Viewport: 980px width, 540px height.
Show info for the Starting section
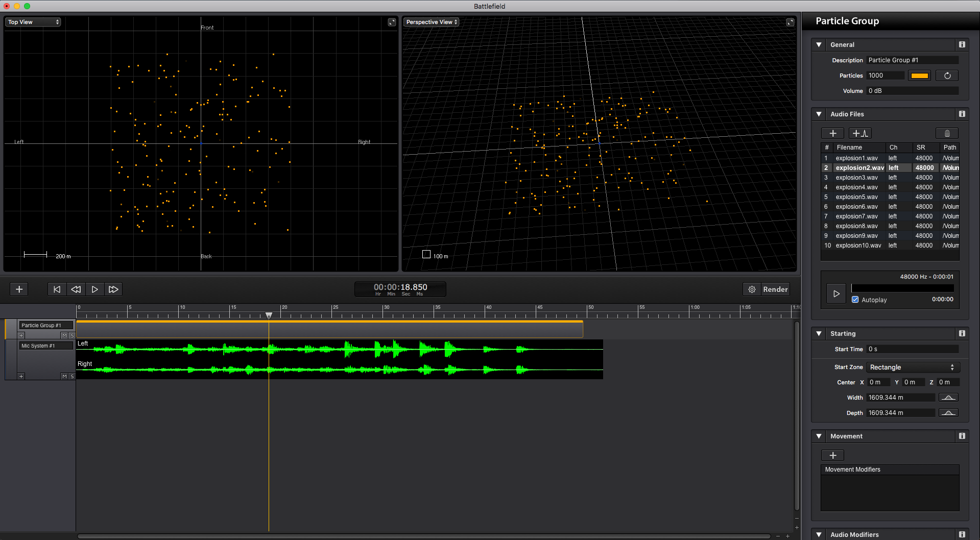pos(962,334)
